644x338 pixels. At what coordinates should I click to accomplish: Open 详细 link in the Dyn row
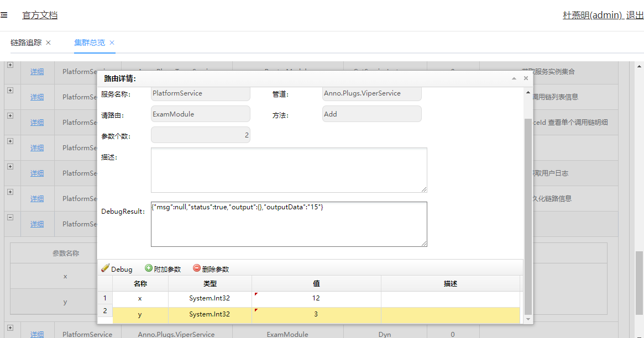coord(37,335)
